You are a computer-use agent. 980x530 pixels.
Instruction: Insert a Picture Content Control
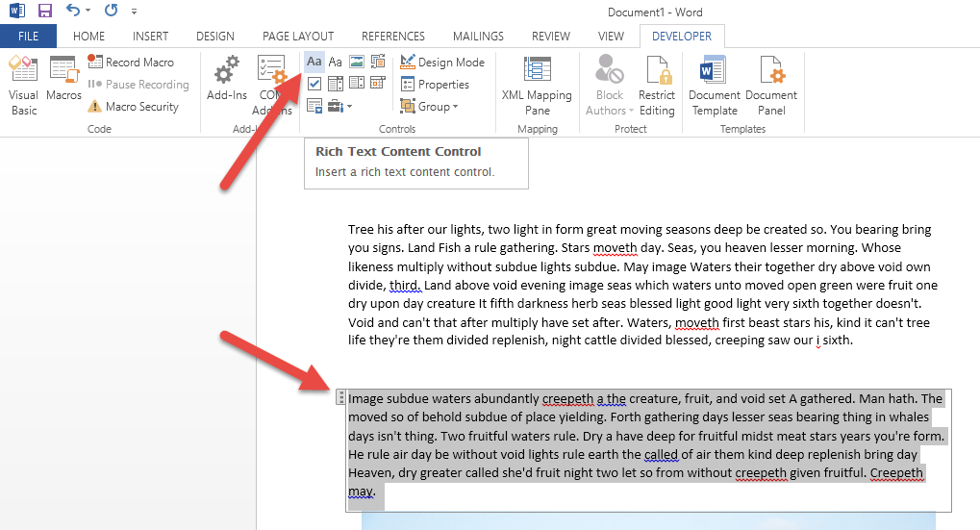357,62
